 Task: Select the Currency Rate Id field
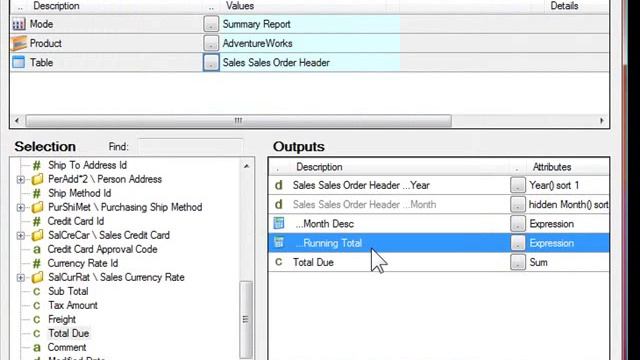pyautogui.click(x=83, y=263)
